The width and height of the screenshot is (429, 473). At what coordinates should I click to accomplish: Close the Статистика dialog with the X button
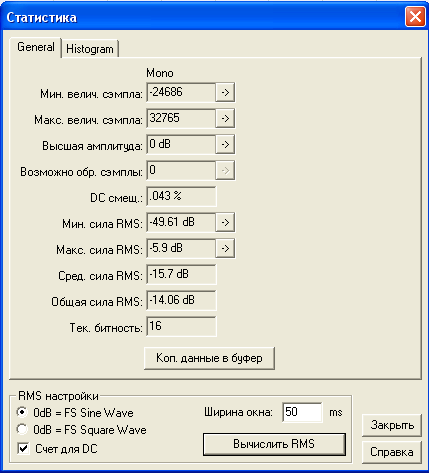415,17
